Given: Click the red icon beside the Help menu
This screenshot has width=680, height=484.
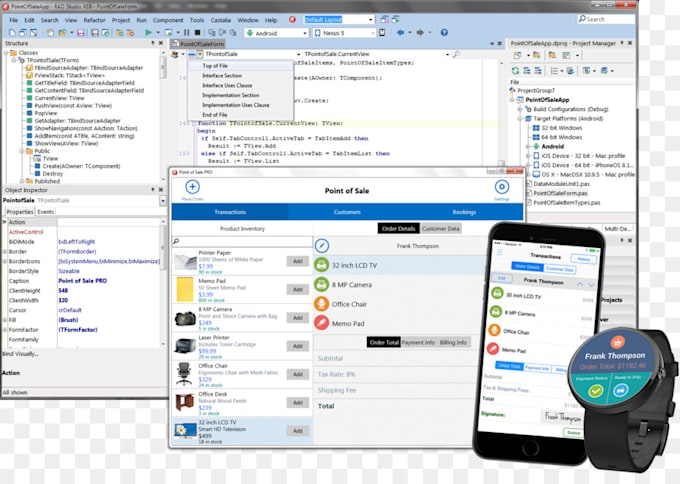Looking at the screenshot, I should coord(292,20).
